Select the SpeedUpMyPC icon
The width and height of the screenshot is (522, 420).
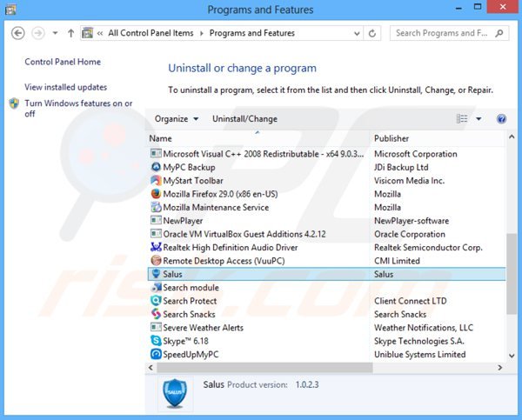(x=156, y=354)
